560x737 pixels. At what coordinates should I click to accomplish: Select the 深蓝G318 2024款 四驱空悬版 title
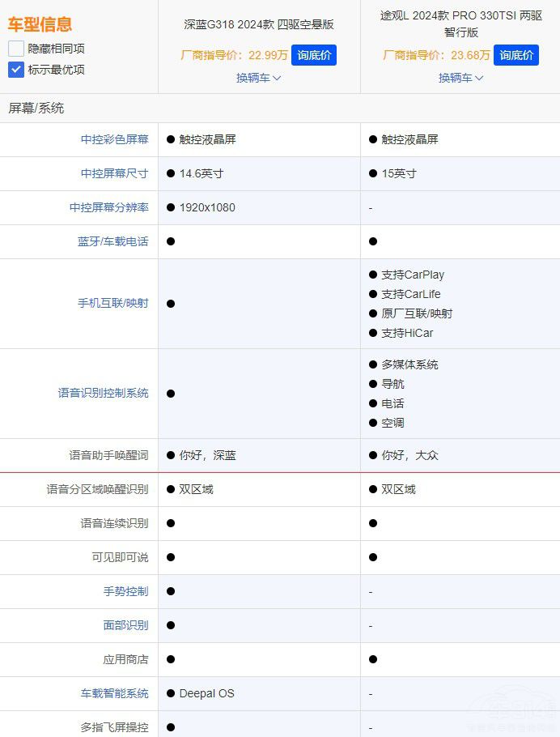pos(259,24)
